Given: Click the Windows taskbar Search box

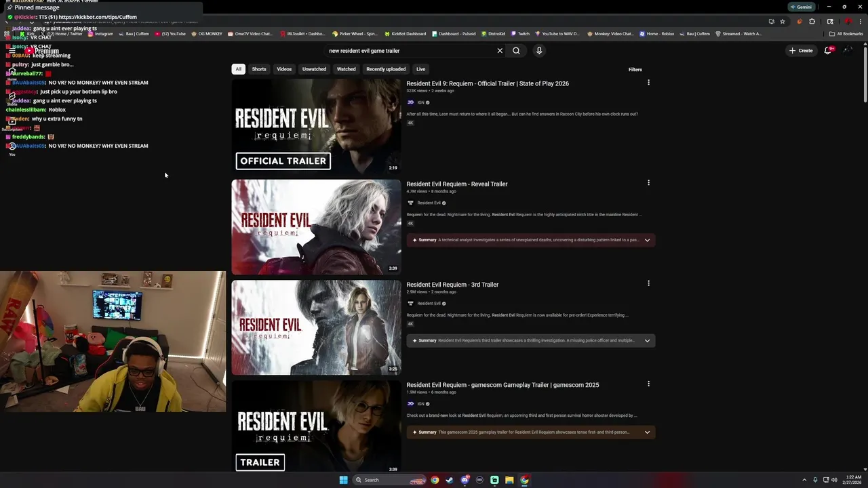Looking at the screenshot, I should pos(389,480).
